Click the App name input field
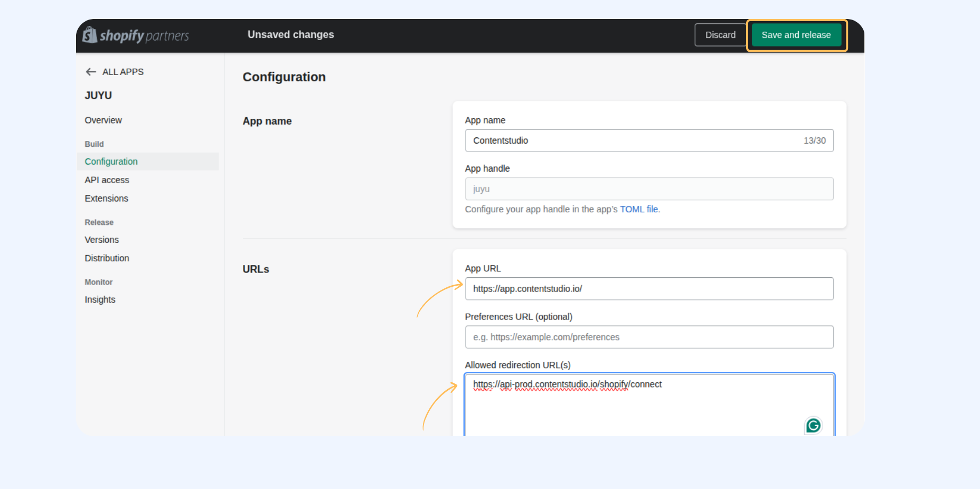This screenshot has height=489, width=980. click(x=649, y=140)
